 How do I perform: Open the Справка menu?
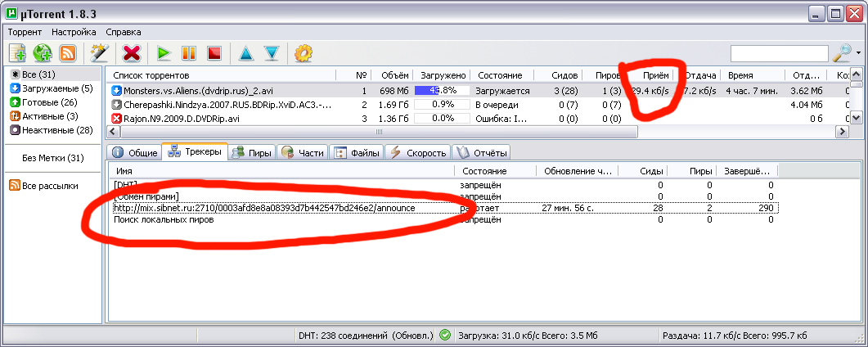pos(123,32)
